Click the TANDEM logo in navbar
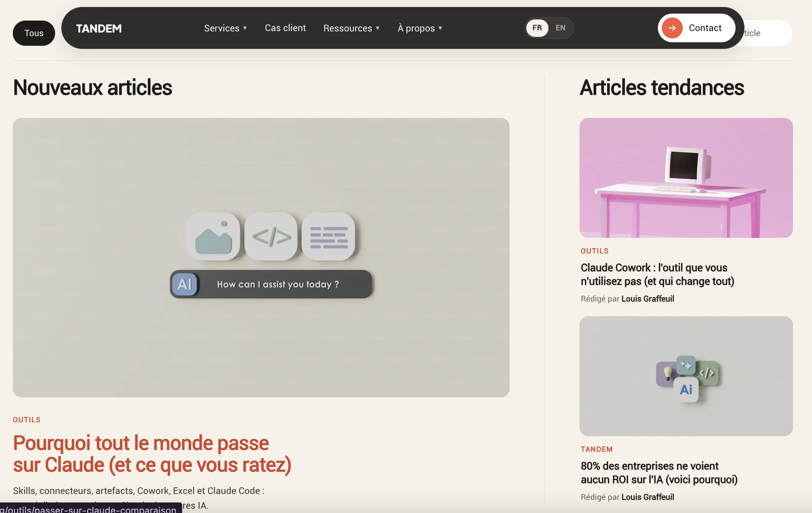The height and width of the screenshot is (513, 812). (x=99, y=28)
